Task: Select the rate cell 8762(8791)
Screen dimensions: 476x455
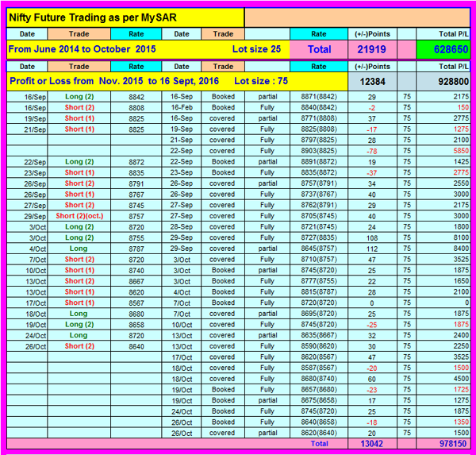Action: click(319, 205)
